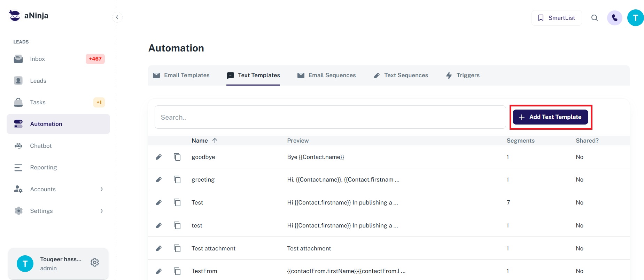Click the edit pencil icon for goodbye template
Viewport: 644px width, 280px height.
(158, 157)
